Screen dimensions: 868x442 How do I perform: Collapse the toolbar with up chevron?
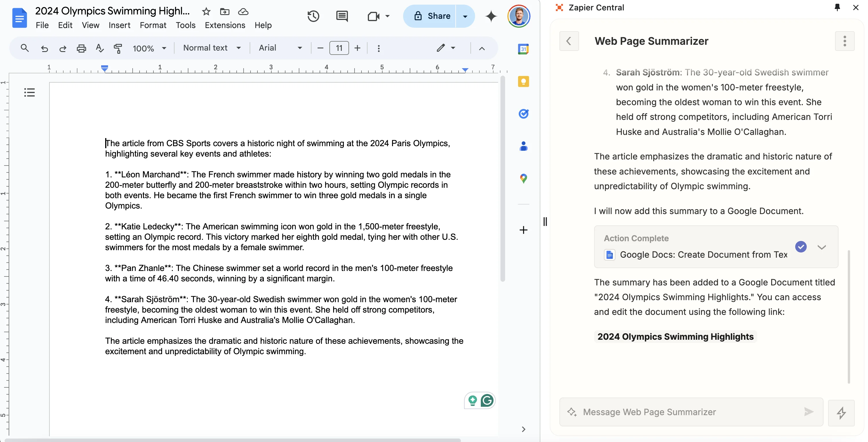point(482,48)
